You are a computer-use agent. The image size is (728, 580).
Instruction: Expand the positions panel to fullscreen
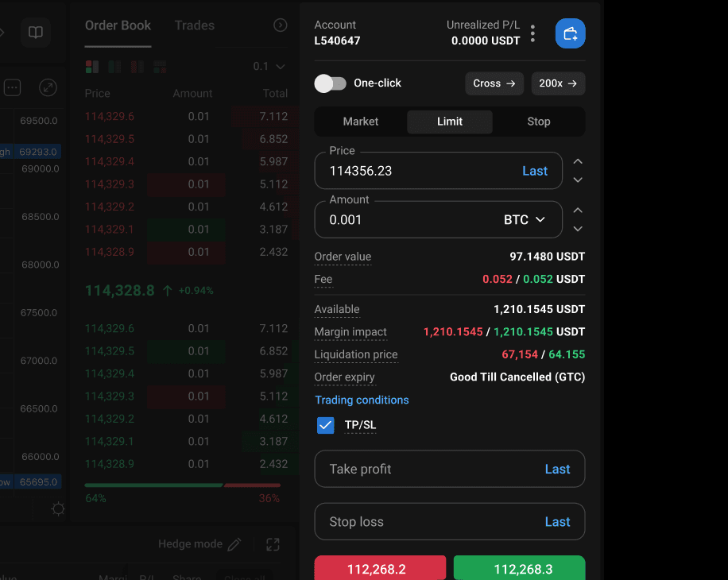pos(273,544)
